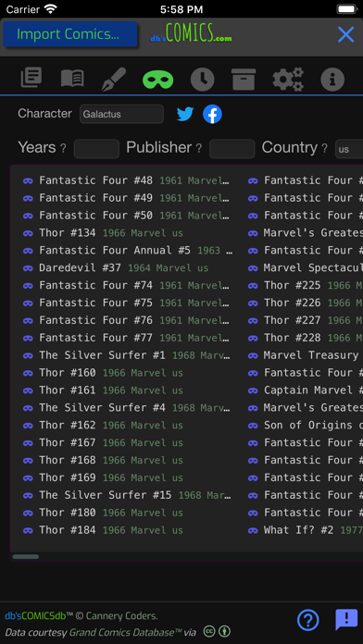The height and width of the screenshot is (644, 363).
Task: Open the help question mark button
Action: pyautogui.click(x=308, y=620)
